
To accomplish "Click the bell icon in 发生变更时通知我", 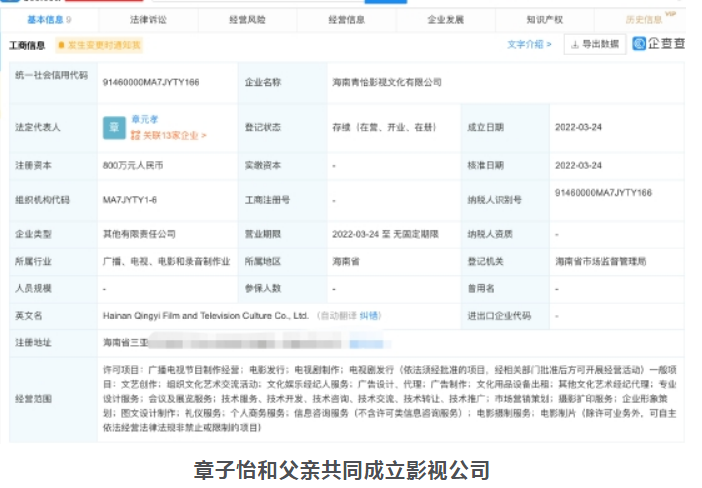I will tap(63, 45).
